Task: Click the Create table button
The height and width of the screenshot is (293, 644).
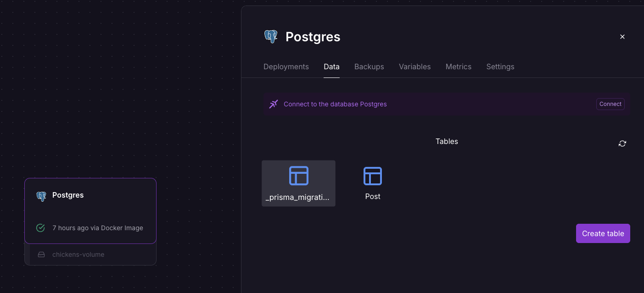Action: tap(603, 233)
